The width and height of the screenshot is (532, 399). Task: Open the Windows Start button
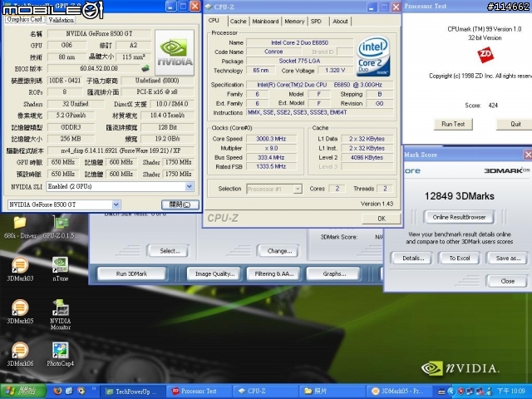pyautogui.click(x=23, y=392)
